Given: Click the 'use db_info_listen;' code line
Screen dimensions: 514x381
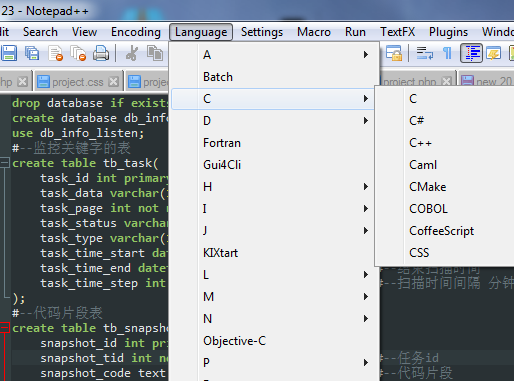Looking at the screenshot, I should point(78,133).
